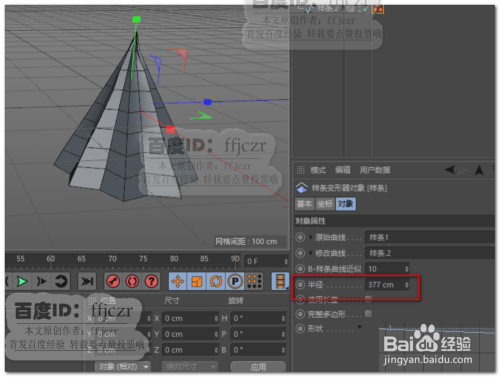Screen dimensions: 500x377
Task: Click the size Y field 0 cm
Action: tap(191, 334)
